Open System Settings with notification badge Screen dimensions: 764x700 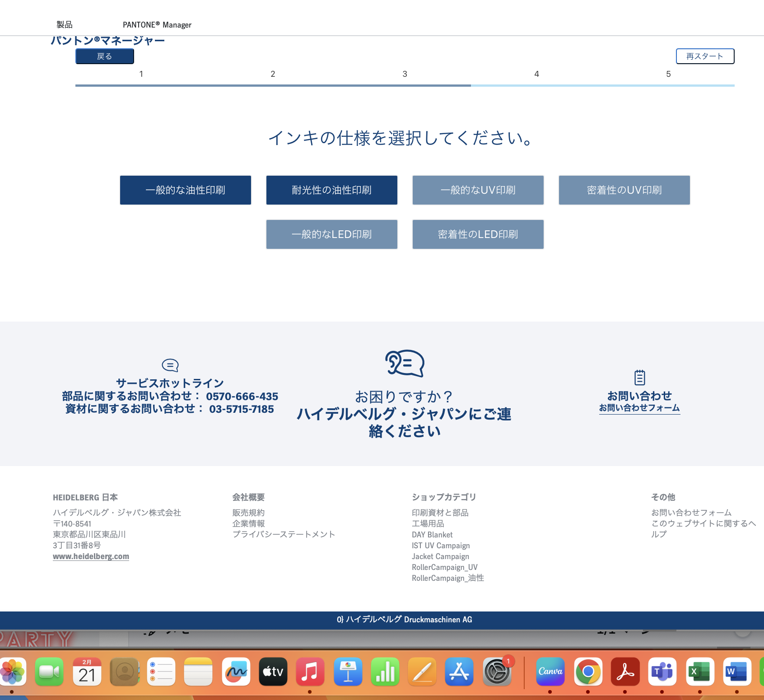497,672
